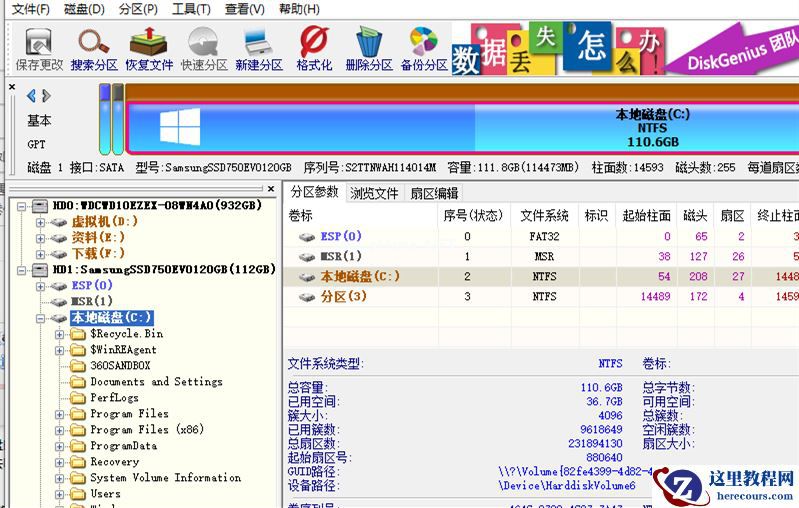Image resolution: width=799 pixels, height=508 pixels.
Task: Click the Save Changes (保存更改) toolbar icon
Action: 39,49
